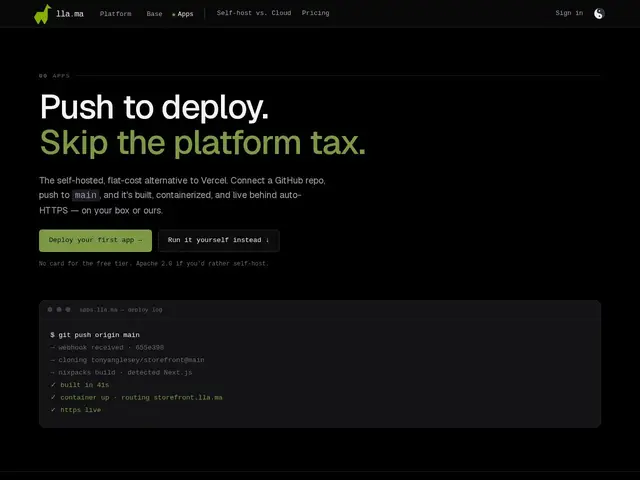Click 'No card for the free tier' note

154,264
